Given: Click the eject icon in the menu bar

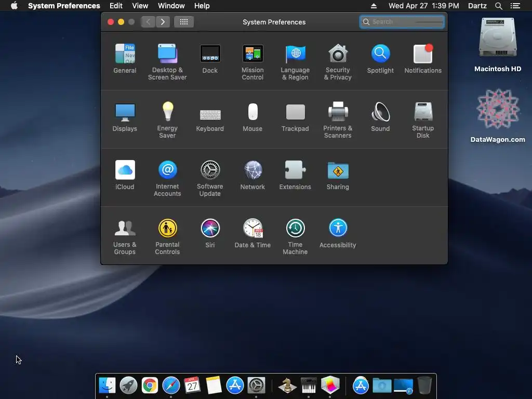Looking at the screenshot, I should click(374, 5).
